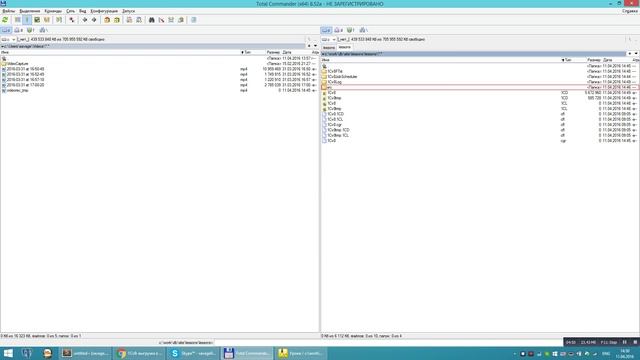The image size is (640, 360).
Task: Select drive C button in left panel
Action: 6,30
